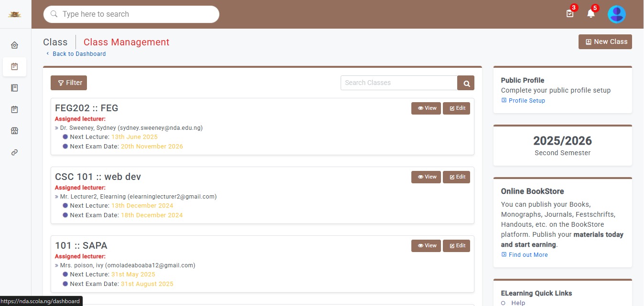Click the New Class button
This screenshot has width=644, height=306.
(x=605, y=42)
